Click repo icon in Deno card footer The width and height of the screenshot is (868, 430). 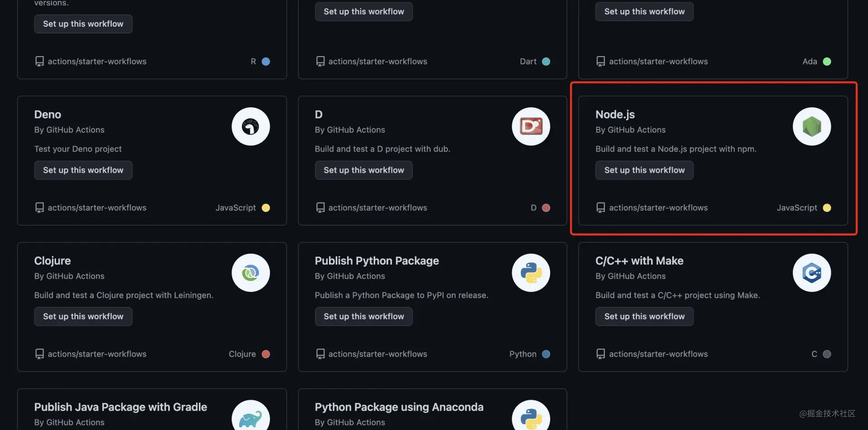tap(40, 208)
